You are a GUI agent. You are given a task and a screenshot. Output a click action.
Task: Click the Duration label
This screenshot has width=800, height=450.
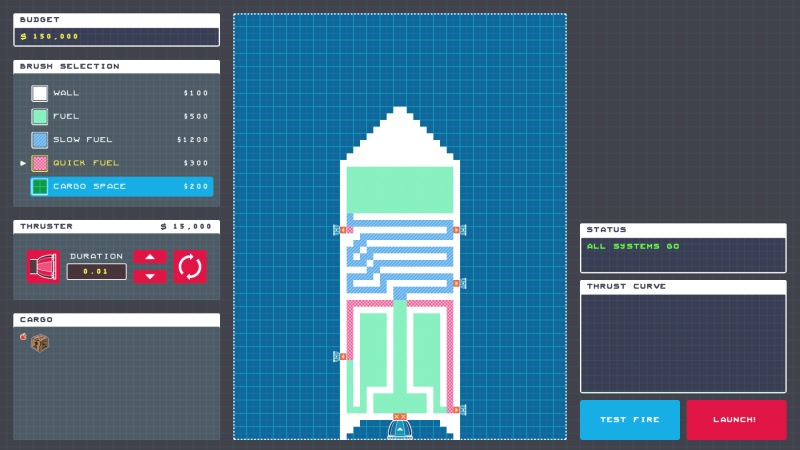(x=96, y=256)
